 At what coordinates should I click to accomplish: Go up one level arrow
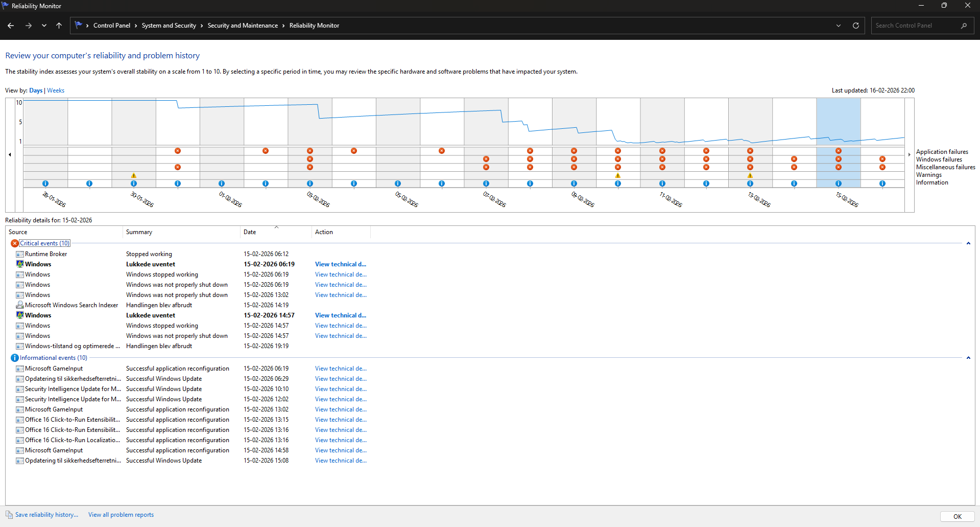click(59, 26)
